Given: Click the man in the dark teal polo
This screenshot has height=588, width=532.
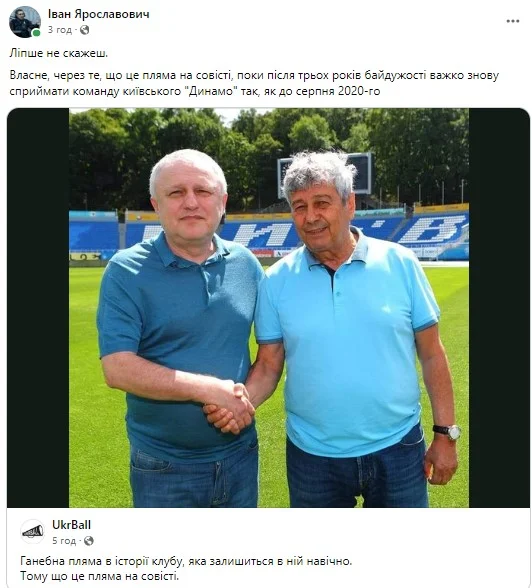Looking at the screenshot, I should (180, 330).
